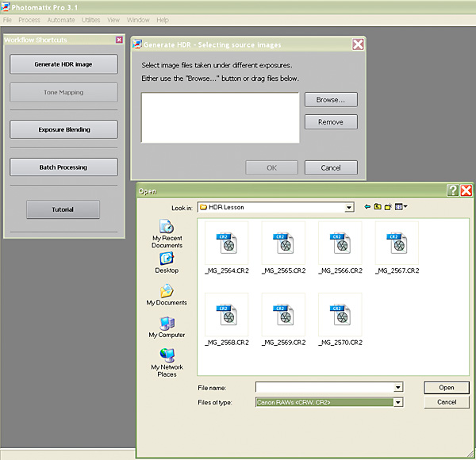Select the _MG_2565.CR2 file icon
Viewport: 476px width, 460px height.
(283, 243)
